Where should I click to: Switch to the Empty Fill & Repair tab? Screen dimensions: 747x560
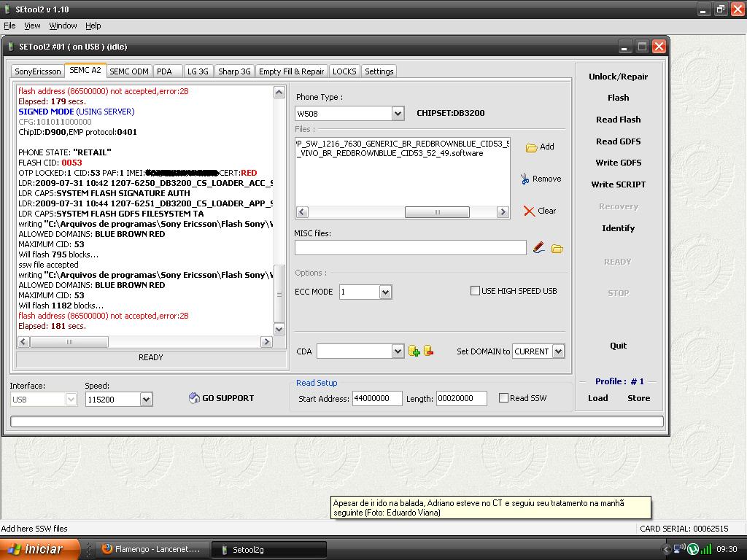[x=292, y=71]
